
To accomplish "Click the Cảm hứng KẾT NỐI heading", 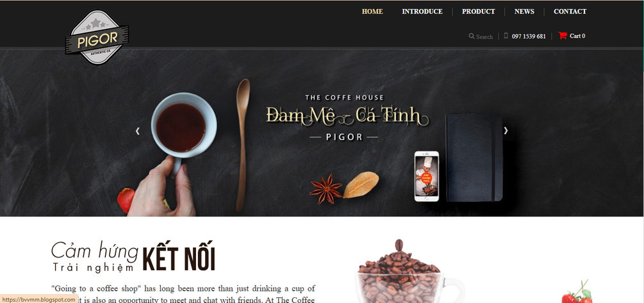I will [x=133, y=257].
